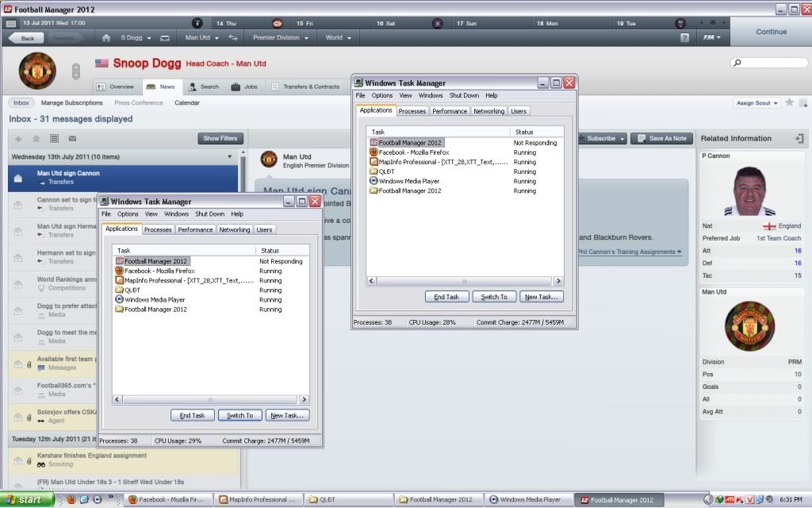The height and width of the screenshot is (508, 812).
Task: Open the Transfers & Contracts tab
Action: click(305, 87)
